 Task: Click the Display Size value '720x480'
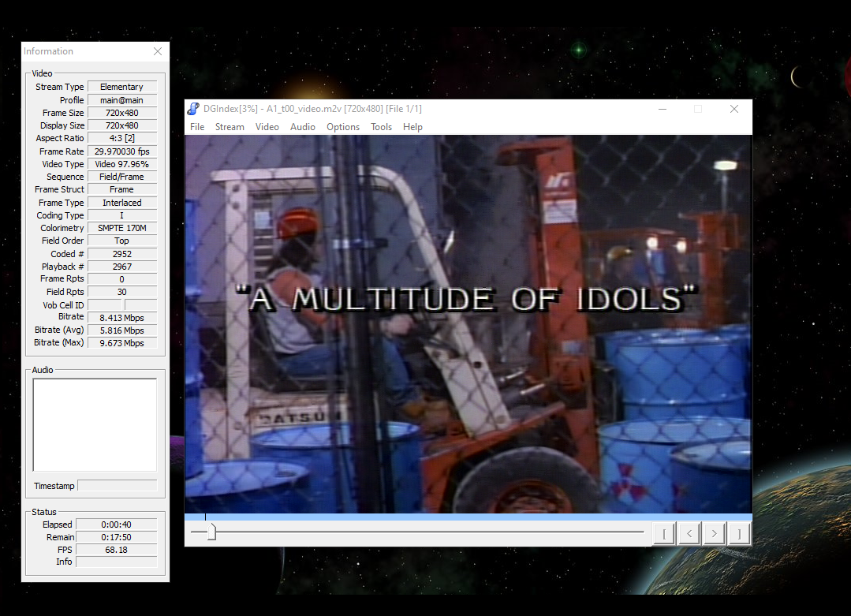pos(122,125)
